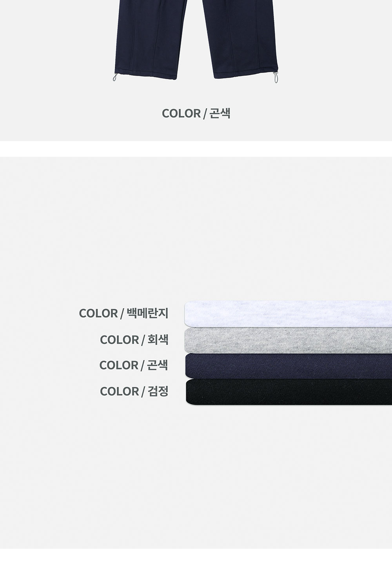Click the 'COLOR / 검정' label
This screenshot has width=392, height=588.
click(x=134, y=391)
